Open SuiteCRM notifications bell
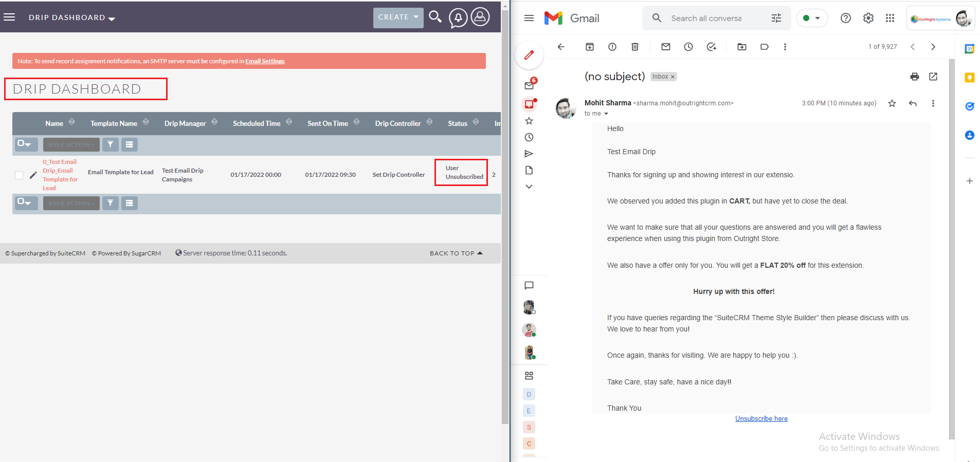 click(458, 17)
